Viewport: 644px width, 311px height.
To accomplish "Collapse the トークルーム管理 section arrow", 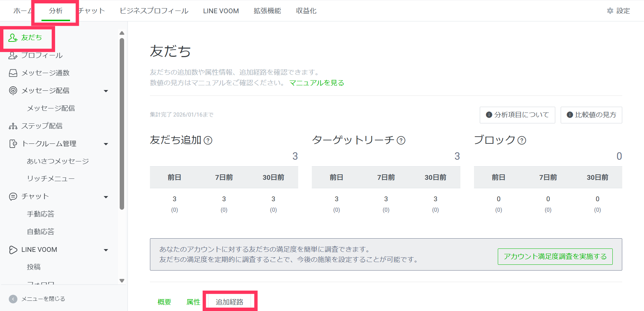I will [106, 144].
